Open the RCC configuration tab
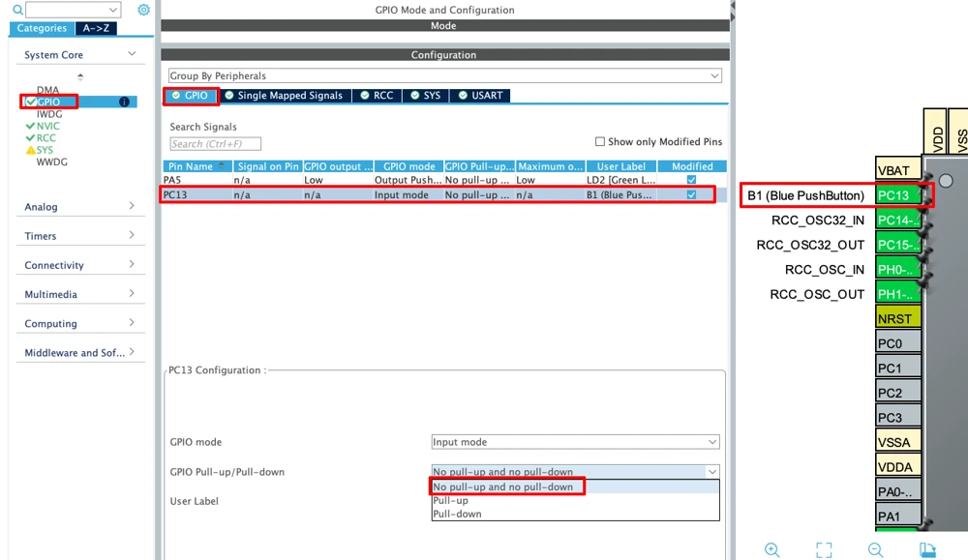This screenshot has width=968, height=560. pos(377,96)
